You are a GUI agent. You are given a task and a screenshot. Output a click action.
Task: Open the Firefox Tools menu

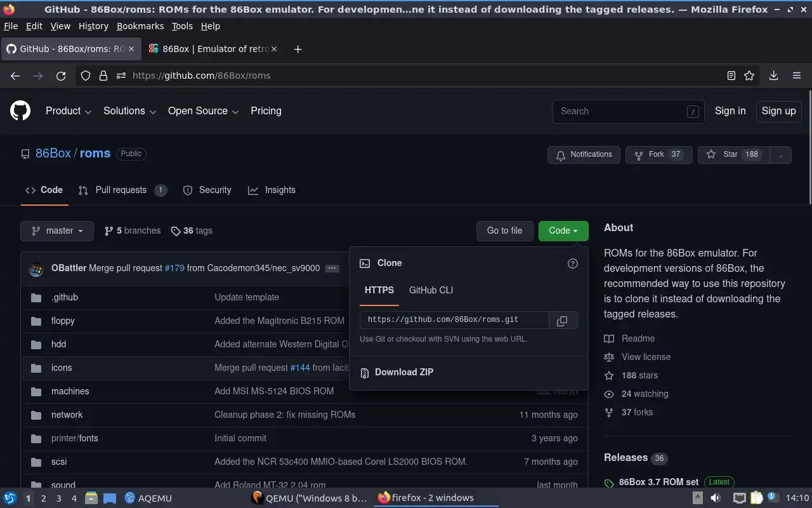(x=182, y=26)
